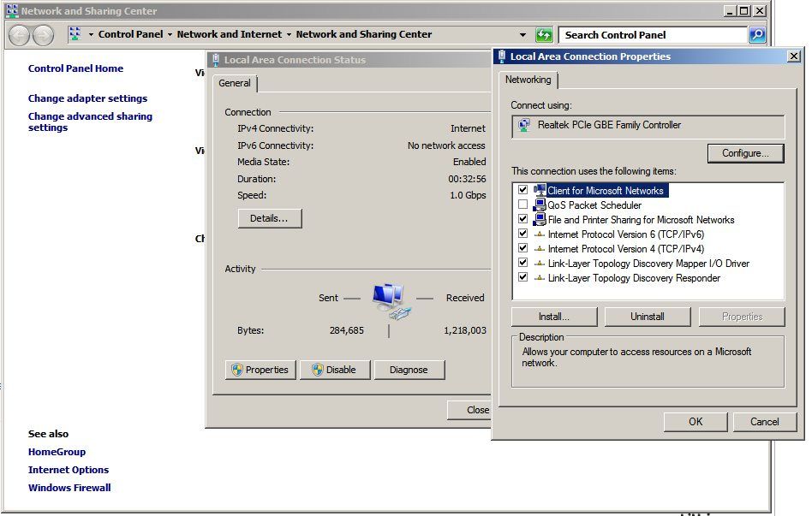Uncheck Internet Protocol Version 6 checkbox

coord(522,234)
